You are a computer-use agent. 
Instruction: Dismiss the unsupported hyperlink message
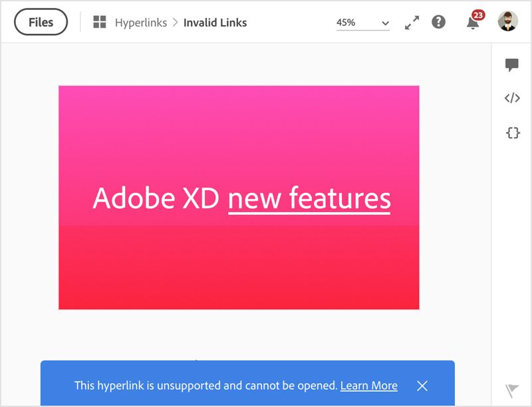[x=422, y=386]
